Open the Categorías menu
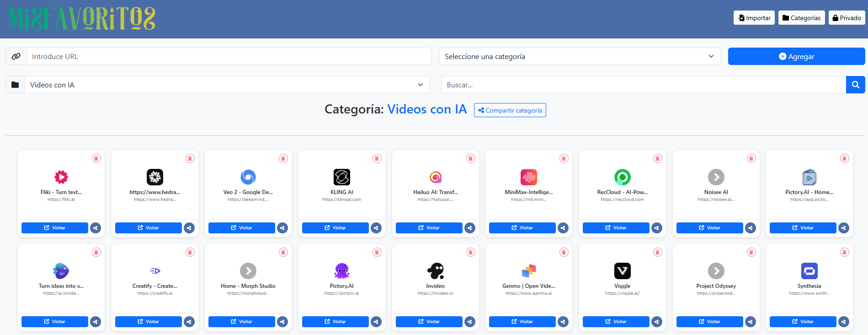The image size is (868, 335). (x=801, y=18)
